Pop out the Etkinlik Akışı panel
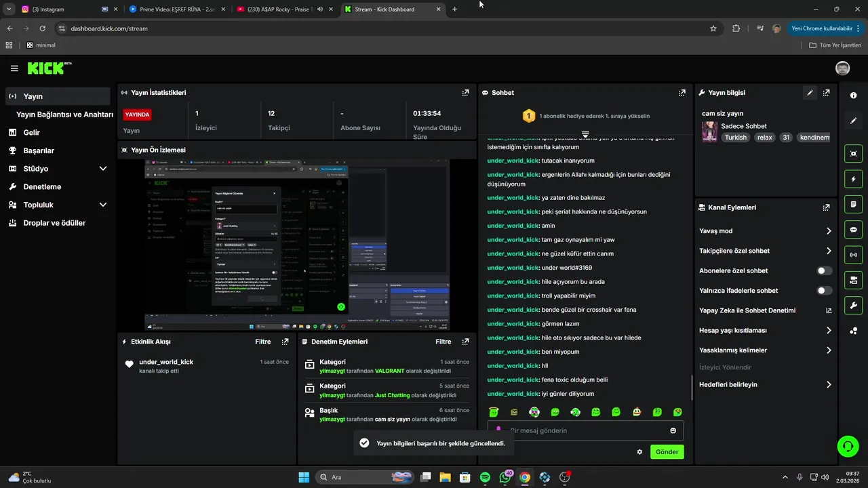 285,342
